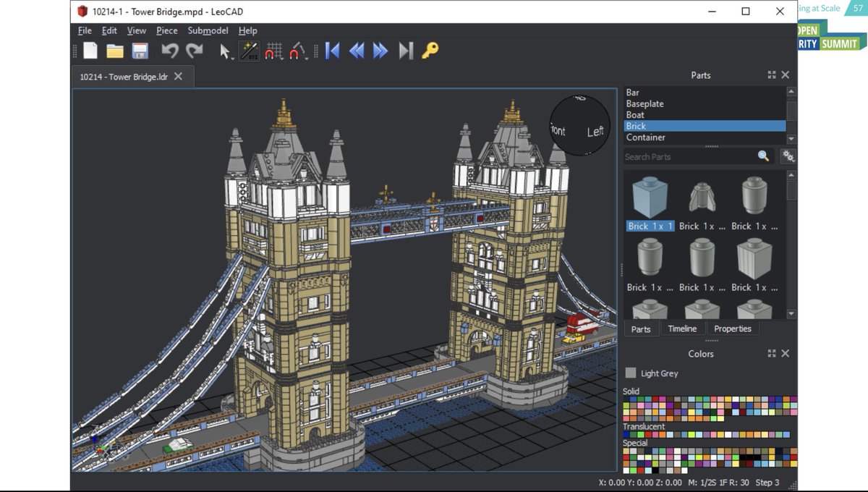Open parts list options gear button
This screenshot has width=868, height=492.
click(x=788, y=156)
